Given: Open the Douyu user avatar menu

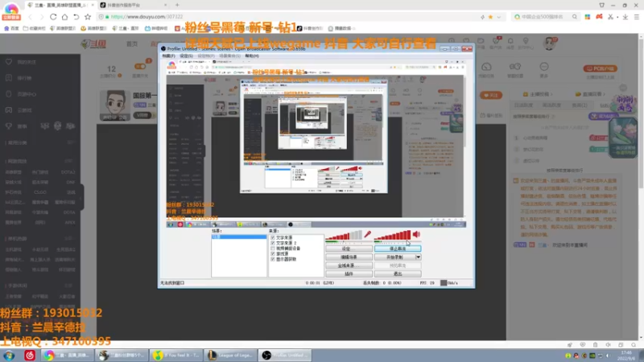Looking at the screenshot, I should coord(549,43).
